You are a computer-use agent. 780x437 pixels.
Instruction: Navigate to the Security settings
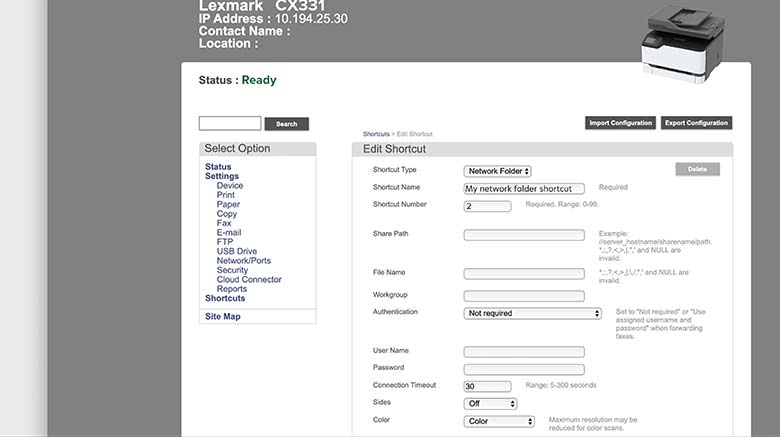coord(232,270)
